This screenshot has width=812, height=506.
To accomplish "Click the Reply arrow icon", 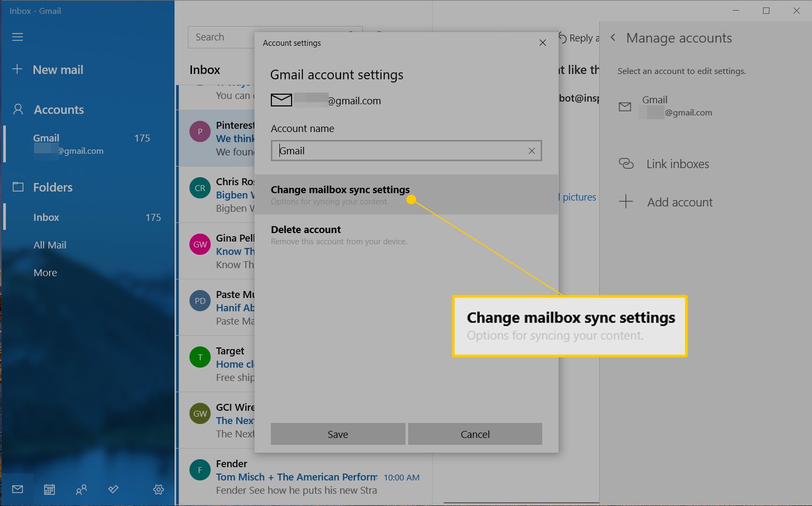I will [x=562, y=38].
